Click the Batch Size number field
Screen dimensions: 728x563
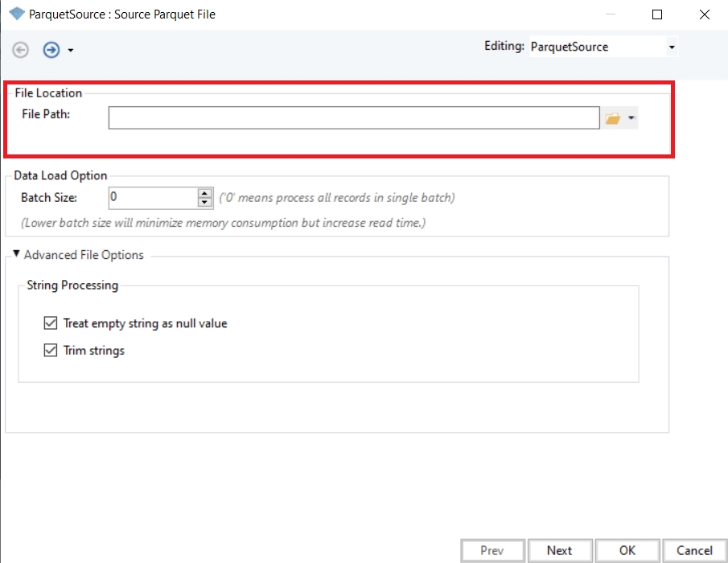(x=153, y=198)
